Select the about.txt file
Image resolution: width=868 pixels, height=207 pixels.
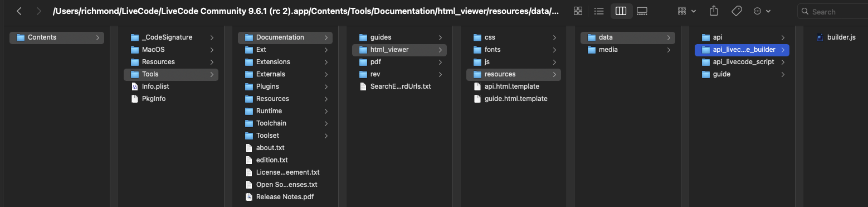coord(285,148)
